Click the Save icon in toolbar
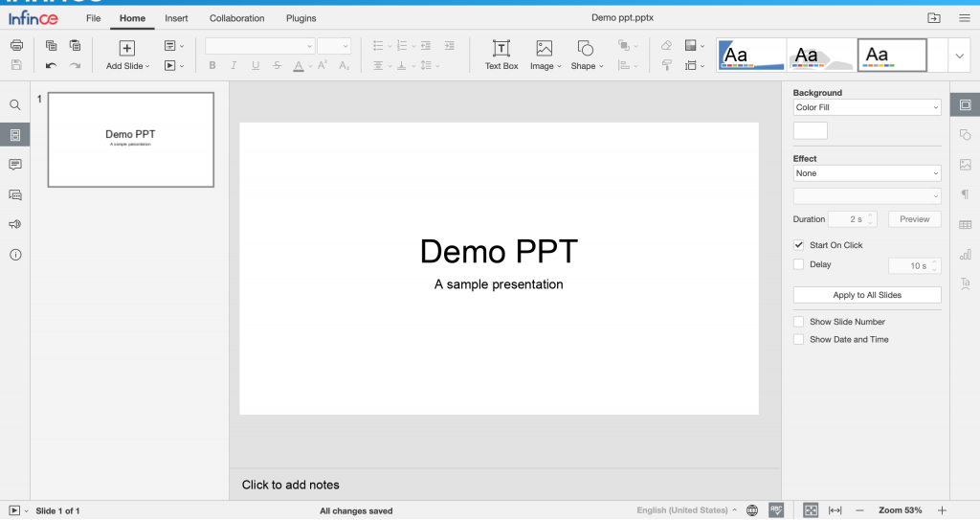 click(17, 65)
